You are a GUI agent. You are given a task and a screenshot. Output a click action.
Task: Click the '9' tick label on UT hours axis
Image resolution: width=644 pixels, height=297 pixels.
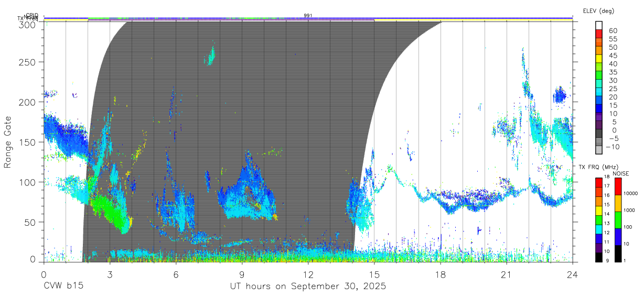242,274
